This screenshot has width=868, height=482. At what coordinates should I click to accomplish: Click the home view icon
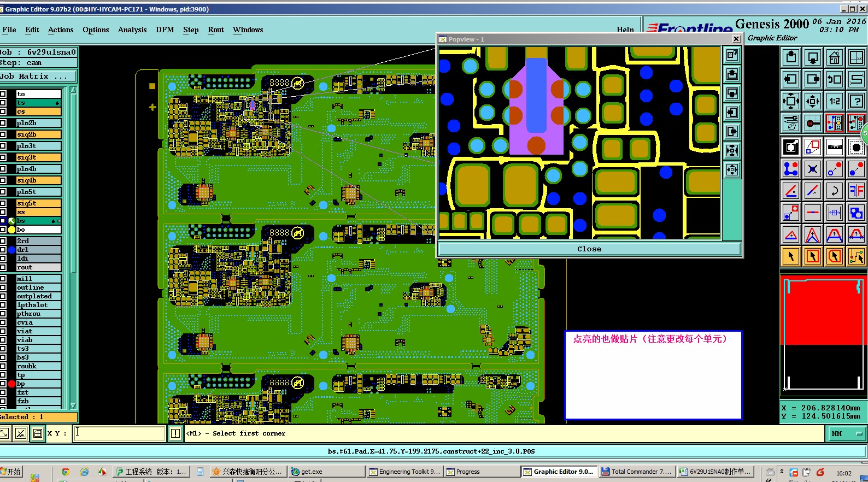click(835, 57)
